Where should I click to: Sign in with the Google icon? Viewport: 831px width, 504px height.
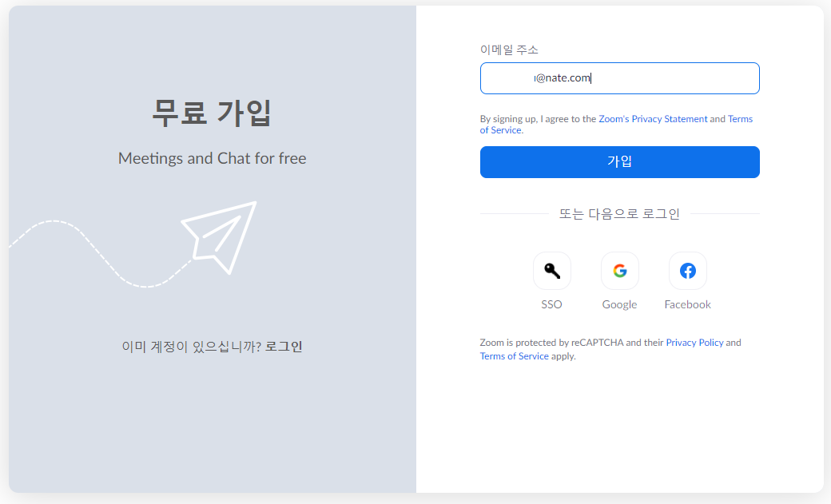point(619,271)
